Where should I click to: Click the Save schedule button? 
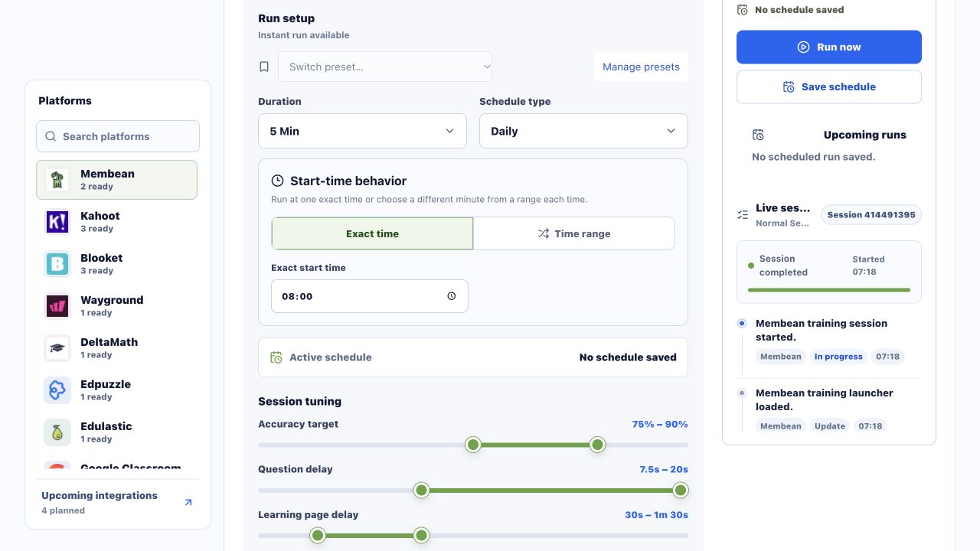(829, 87)
